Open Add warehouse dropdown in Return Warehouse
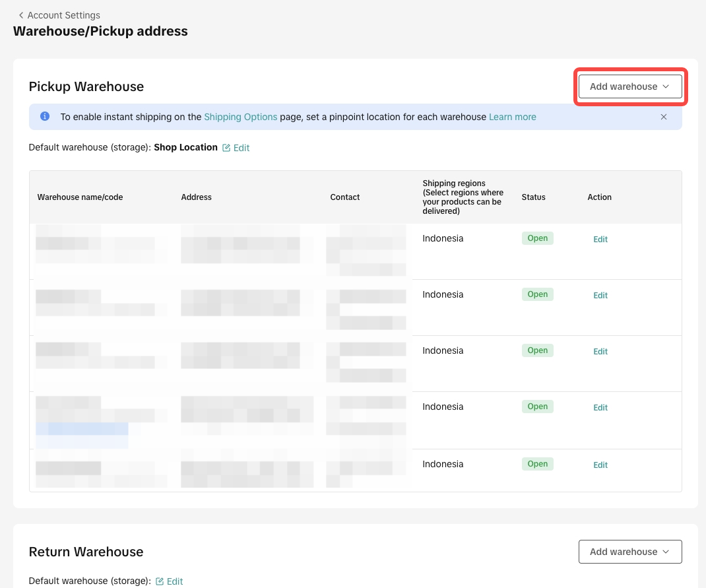Viewport: 706px width, 588px height. (x=629, y=552)
